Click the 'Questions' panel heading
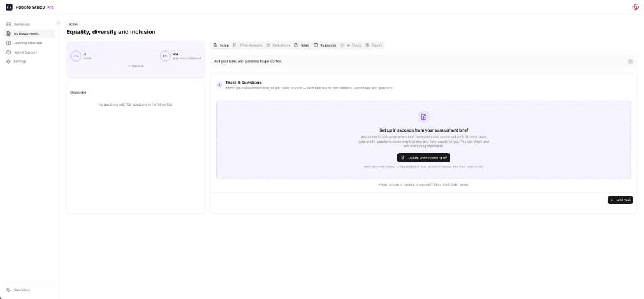The width and height of the screenshot is (644, 299). 78,93
